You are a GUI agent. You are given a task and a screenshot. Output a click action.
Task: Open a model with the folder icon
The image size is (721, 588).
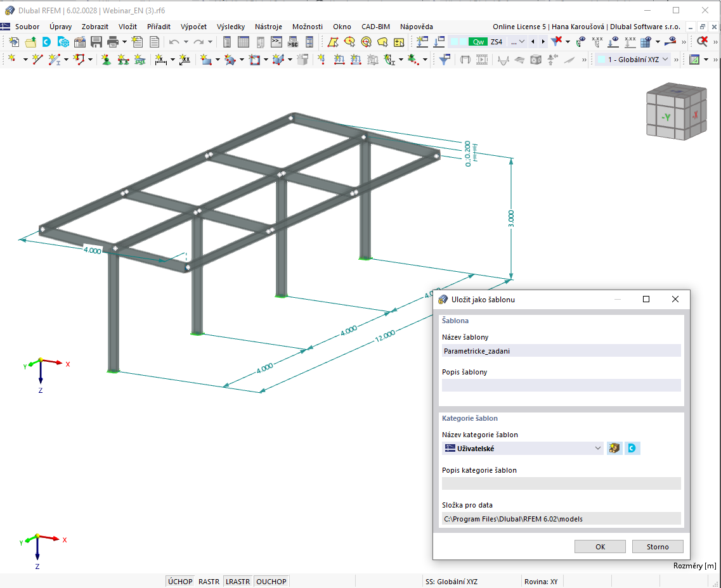click(x=30, y=42)
